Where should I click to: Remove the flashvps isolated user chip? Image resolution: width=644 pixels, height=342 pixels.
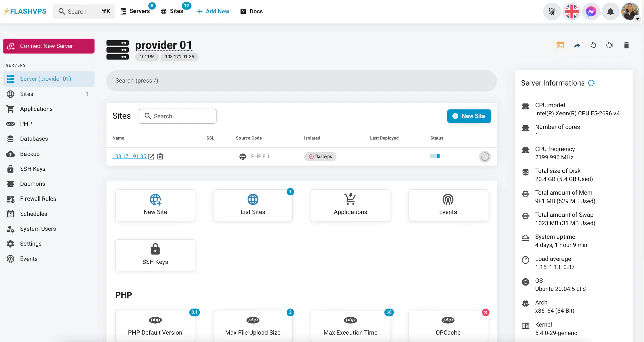pos(311,157)
